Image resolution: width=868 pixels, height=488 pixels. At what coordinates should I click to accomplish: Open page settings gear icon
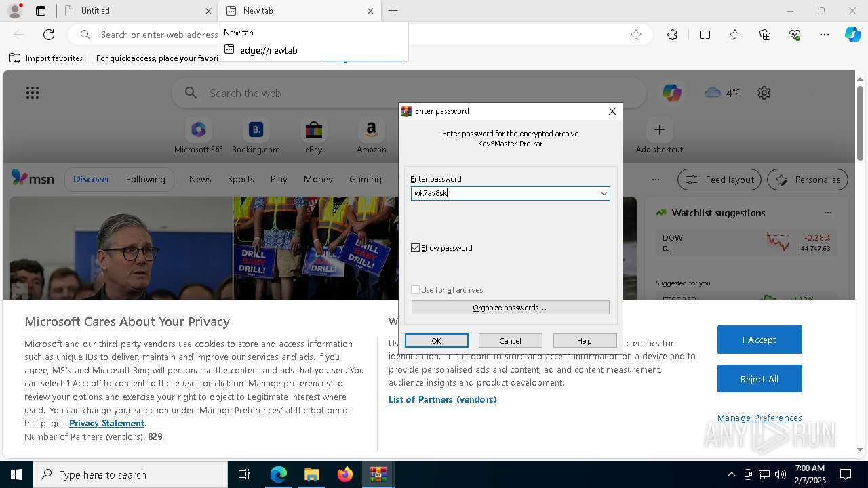point(764,93)
